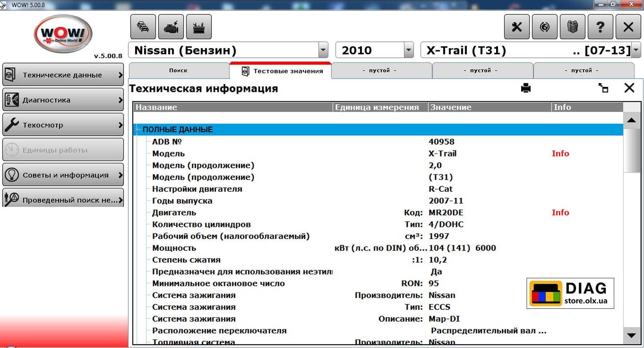Click Технические данные steering wheel icon
This screenshot has width=644, height=348.
pyautogui.click(x=11, y=74)
